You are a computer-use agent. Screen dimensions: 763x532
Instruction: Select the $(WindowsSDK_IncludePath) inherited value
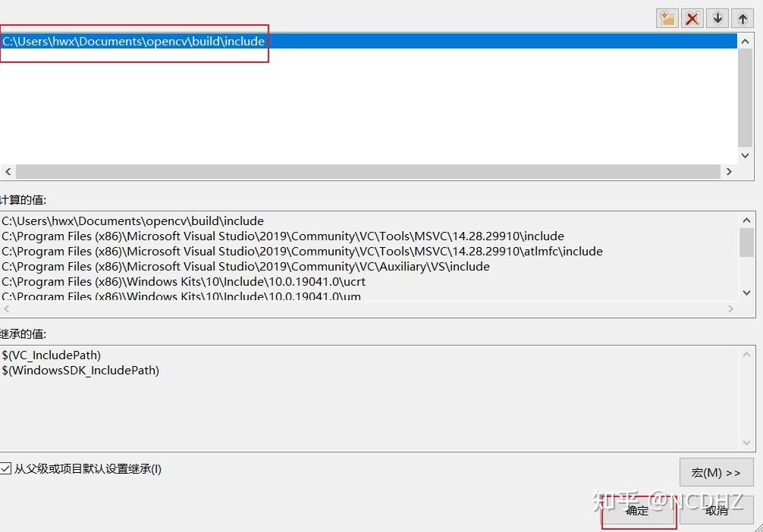point(80,371)
